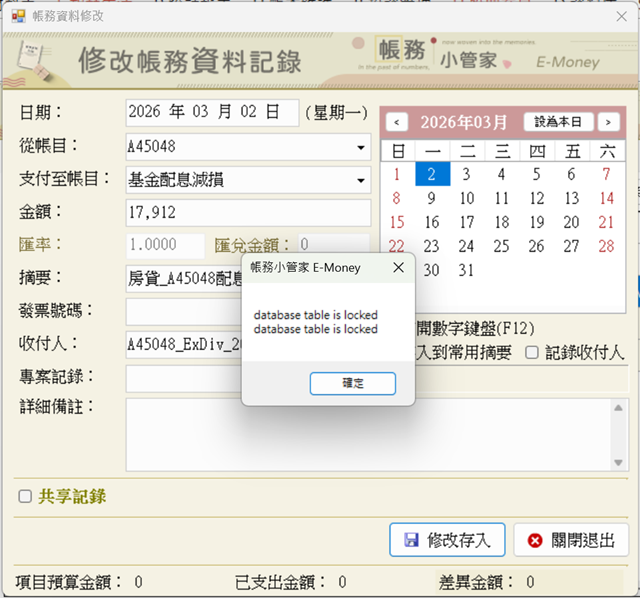Click the 匯兌金額 field showing 0
Screen dimensions: 640x598
[x=334, y=244]
